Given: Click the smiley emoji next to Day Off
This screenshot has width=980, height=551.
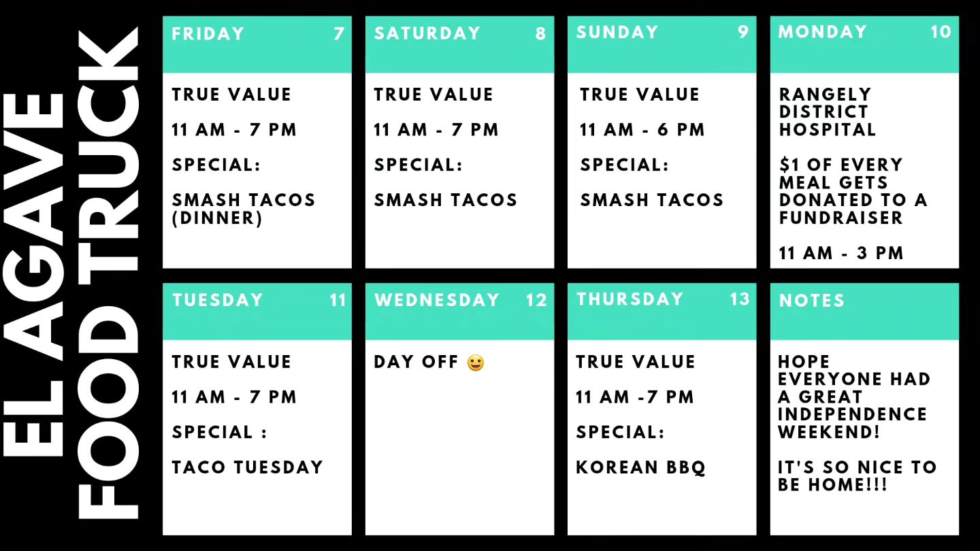Looking at the screenshot, I should (476, 363).
